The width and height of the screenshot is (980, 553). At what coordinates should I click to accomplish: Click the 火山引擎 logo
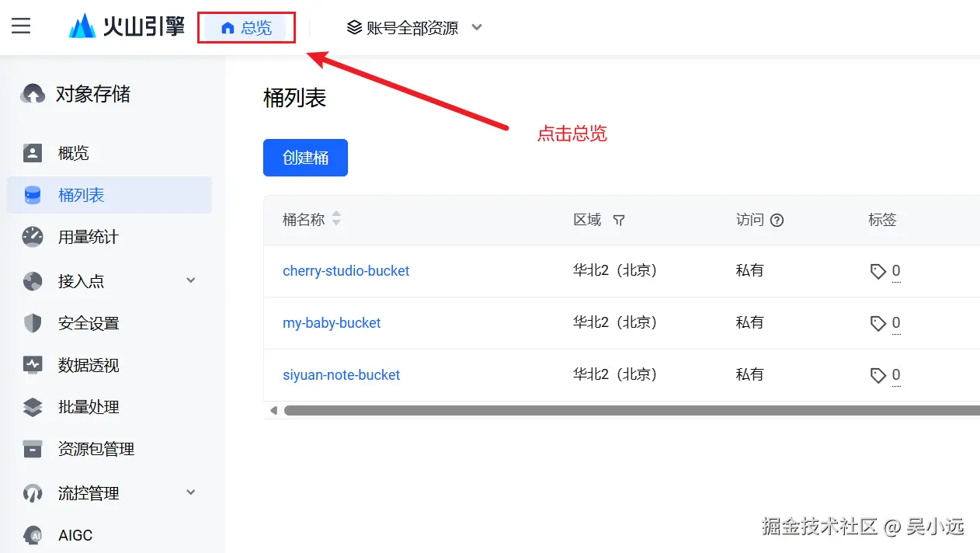point(127,26)
